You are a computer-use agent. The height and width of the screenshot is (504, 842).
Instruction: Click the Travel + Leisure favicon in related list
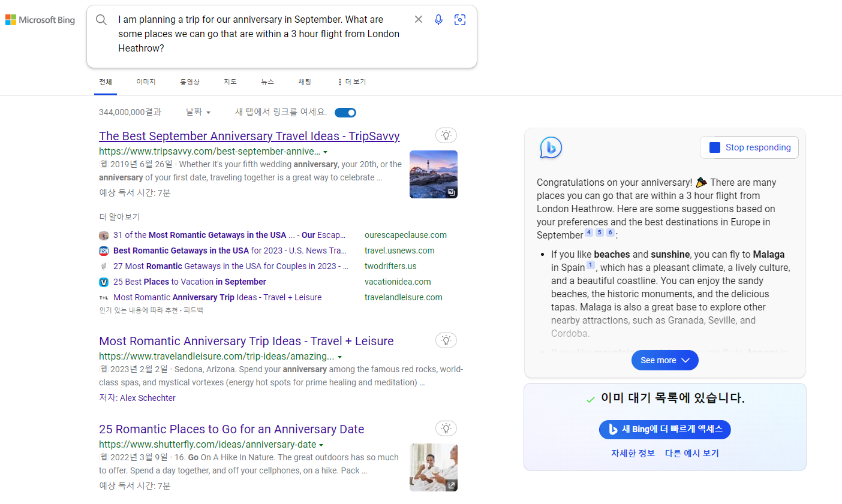click(x=104, y=298)
